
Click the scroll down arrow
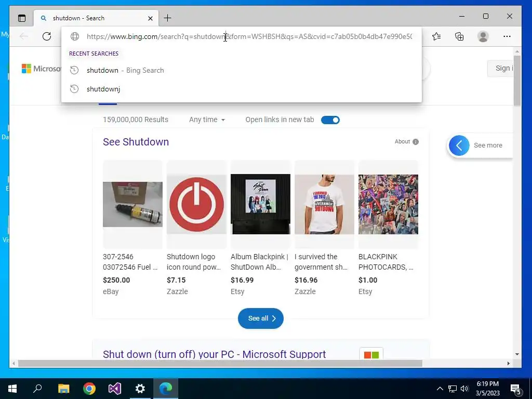(x=517, y=354)
